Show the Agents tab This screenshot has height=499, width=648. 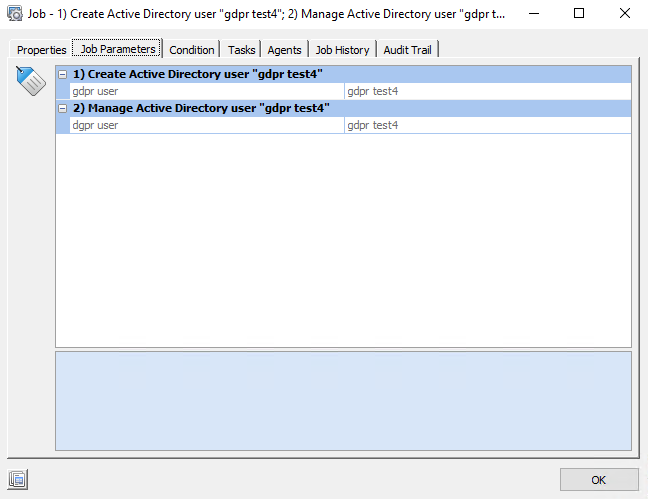tap(284, 50)
